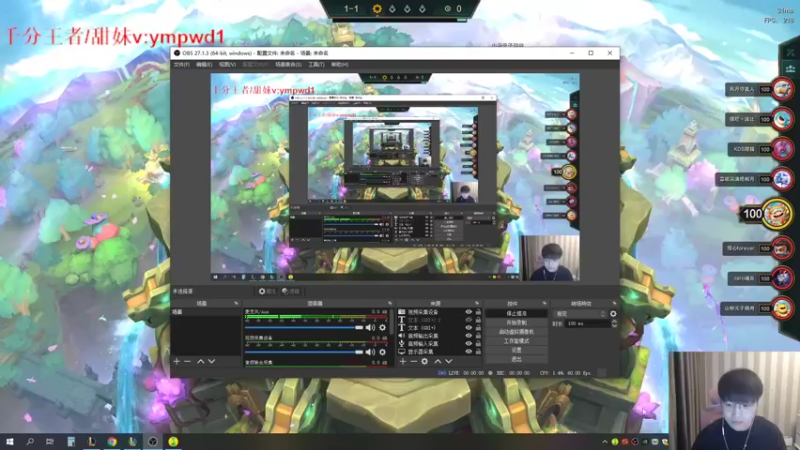Switch to OBS Studio taskbar icon

click(153, 441)
